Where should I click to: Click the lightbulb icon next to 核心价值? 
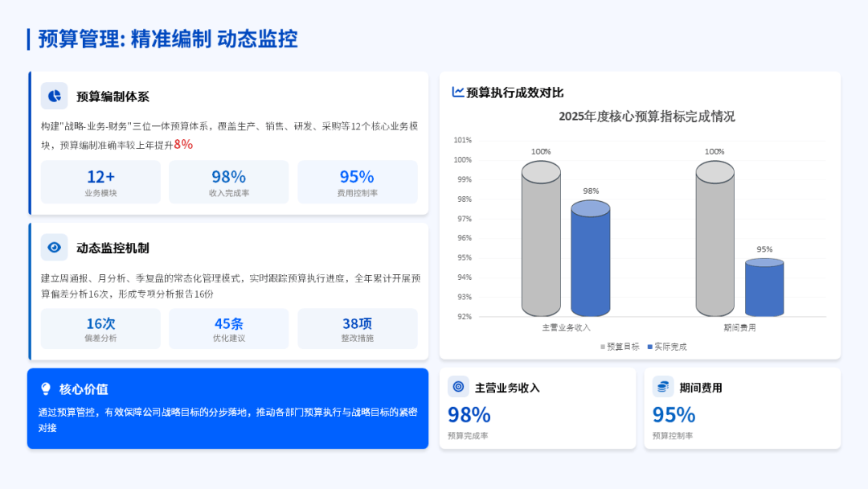[46, 388]
